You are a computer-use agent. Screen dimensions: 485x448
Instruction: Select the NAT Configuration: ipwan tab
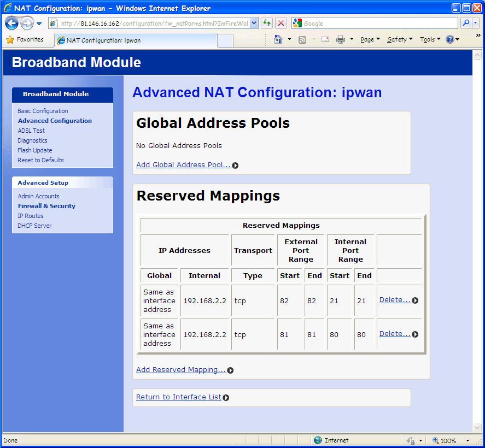tap(104, 40)
